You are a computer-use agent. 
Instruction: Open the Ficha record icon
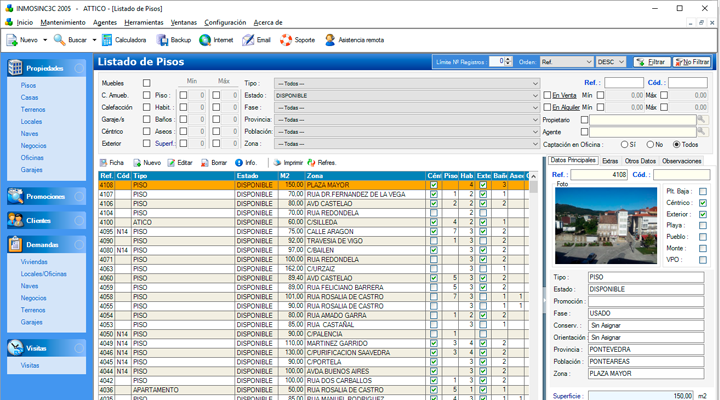pyautogui.click(x=104, y=163)
